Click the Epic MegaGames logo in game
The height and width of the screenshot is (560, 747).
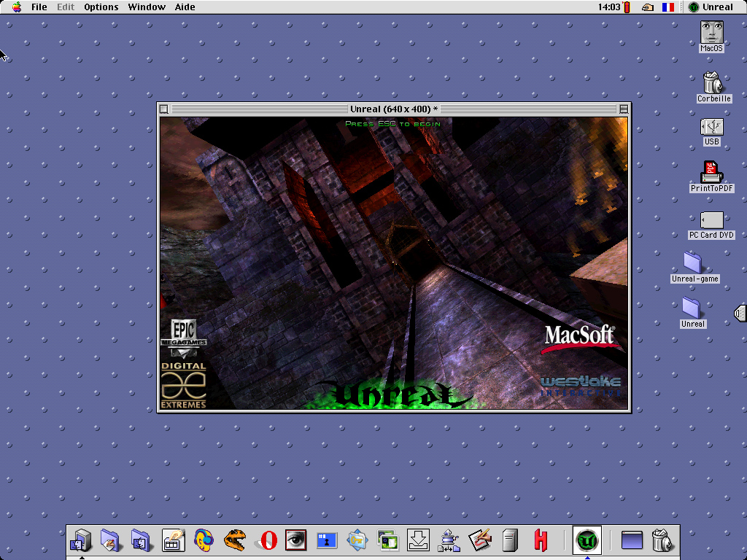coord(183,338)
